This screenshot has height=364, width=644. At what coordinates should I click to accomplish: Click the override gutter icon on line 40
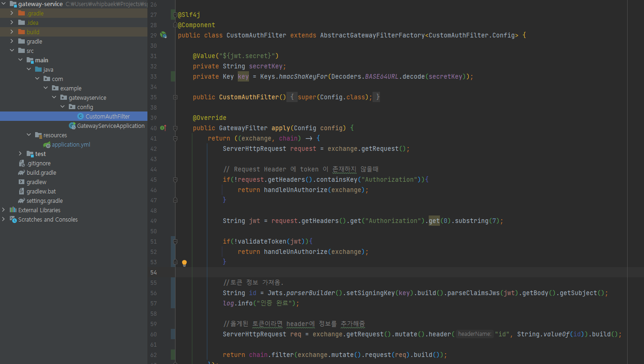[x=163, y=127]
